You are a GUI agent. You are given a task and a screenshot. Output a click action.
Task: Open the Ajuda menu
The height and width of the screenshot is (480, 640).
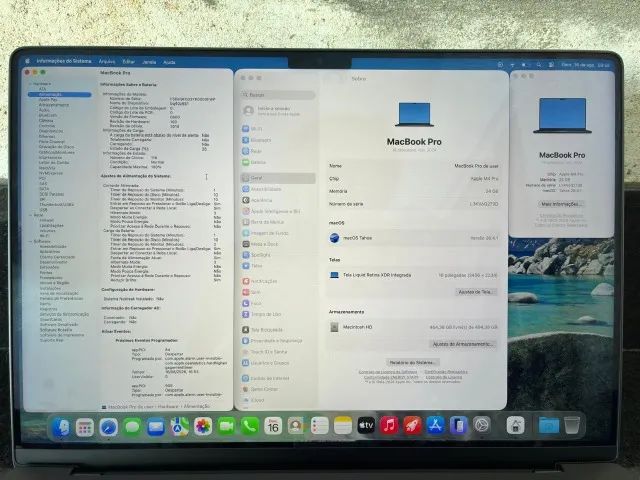[169, 62]
